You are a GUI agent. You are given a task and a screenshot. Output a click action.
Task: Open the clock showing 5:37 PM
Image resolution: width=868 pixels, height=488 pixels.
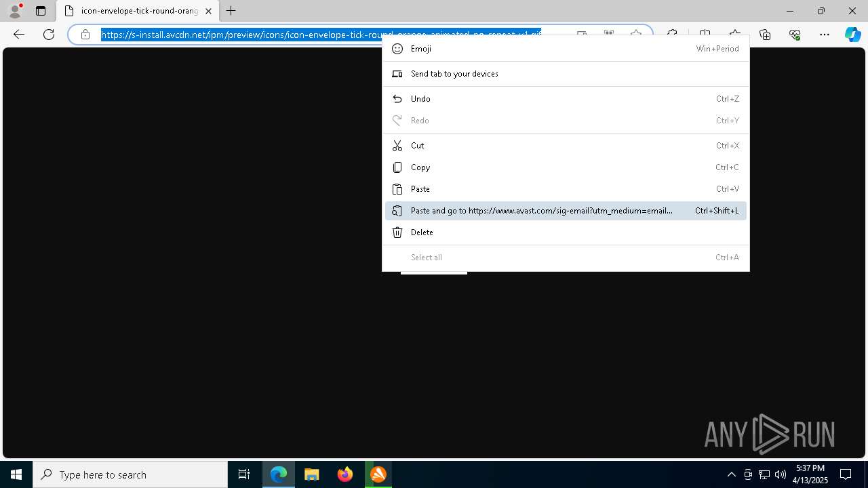pos(810,474)
